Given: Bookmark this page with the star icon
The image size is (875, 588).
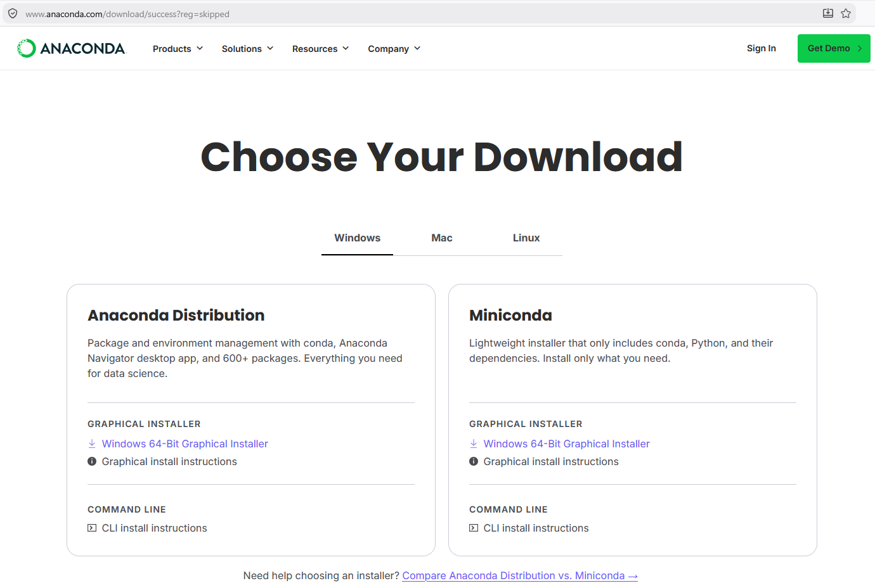Looking at the screenshot, I should coord(846,13).
